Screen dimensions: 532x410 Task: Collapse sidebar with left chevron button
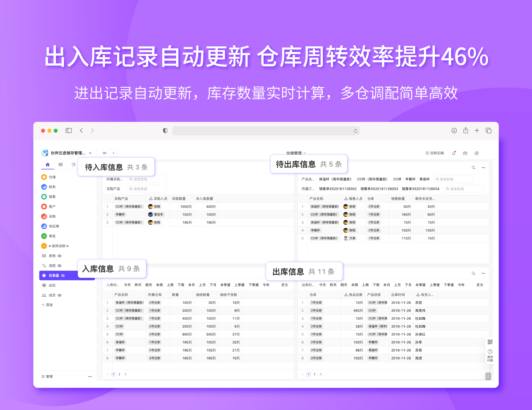(113, 153)
